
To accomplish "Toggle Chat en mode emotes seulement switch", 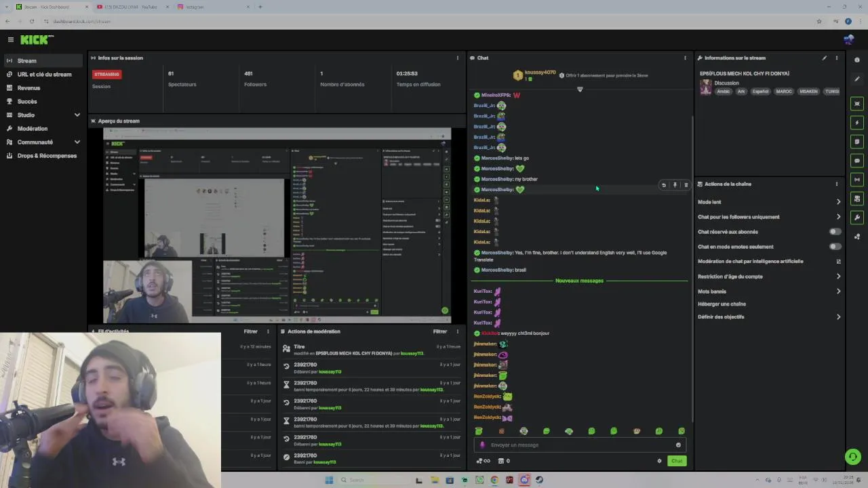I will (x=835, y=247).
